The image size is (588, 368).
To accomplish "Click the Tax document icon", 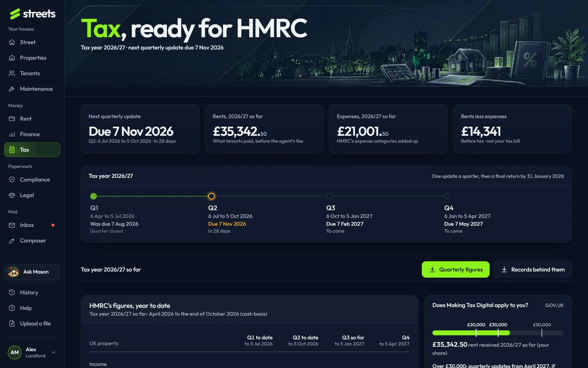I will coord(12,150).
